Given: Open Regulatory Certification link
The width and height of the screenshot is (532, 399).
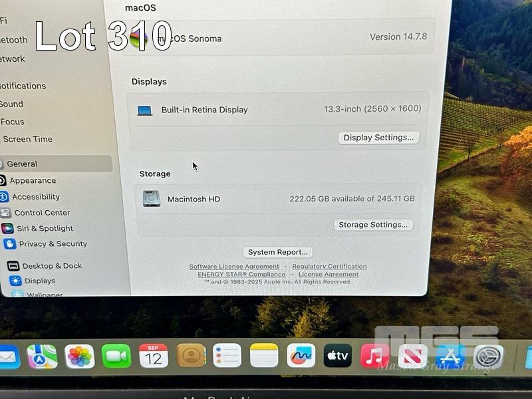Looking at the screenshot, I should pyautogui.click(x=329, y=267).
